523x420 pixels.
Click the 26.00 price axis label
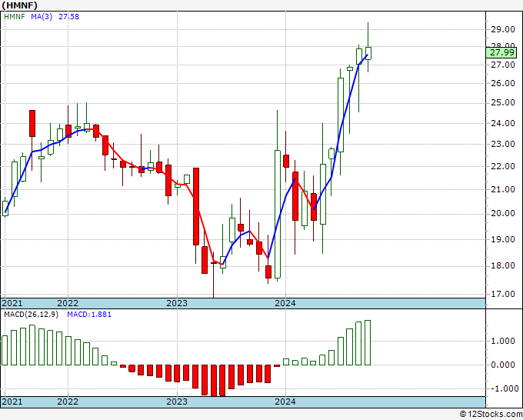(x=503, y=83)
